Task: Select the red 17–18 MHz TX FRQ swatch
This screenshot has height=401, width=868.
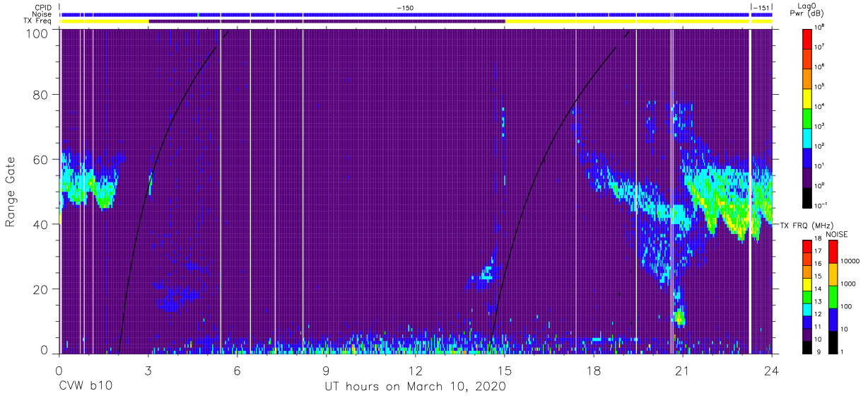Action: (807, 245)
